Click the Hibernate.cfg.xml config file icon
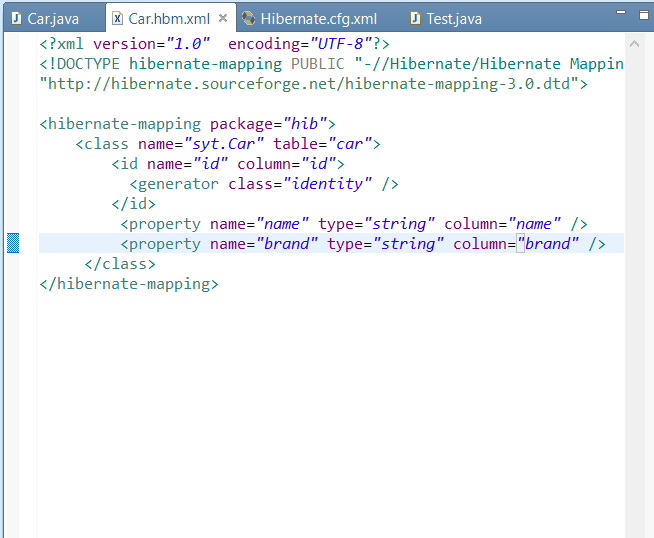 [249, 18]
